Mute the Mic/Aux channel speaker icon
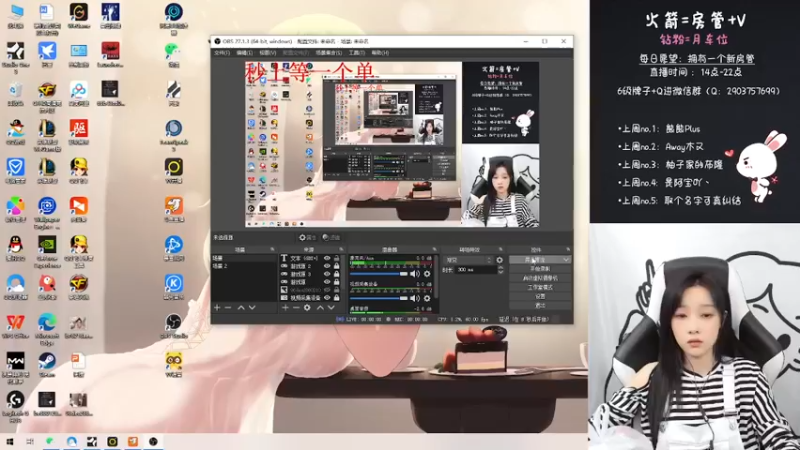800x450 pixels. tap(415, 274)
